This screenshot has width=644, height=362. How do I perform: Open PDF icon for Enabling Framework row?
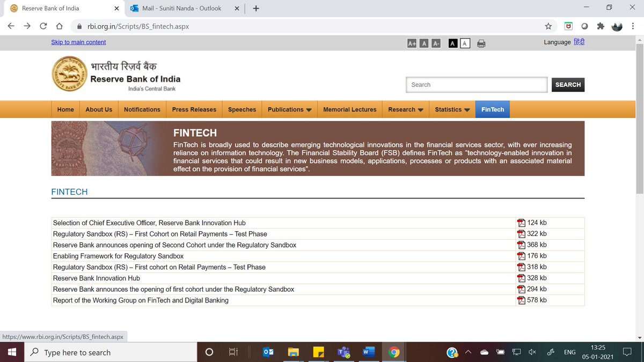pyautogui.click(x=521, y=256)
